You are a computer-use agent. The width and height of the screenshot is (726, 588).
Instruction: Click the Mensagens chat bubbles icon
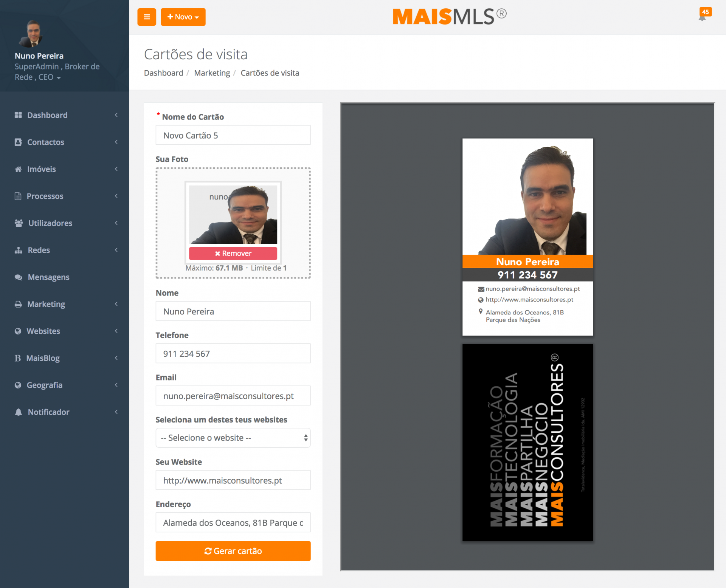pos(18,277)
